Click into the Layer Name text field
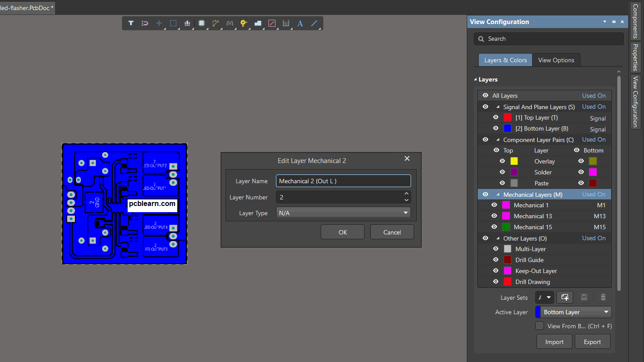The width and height of the screenshot is (644, 362). pos(343,181)
